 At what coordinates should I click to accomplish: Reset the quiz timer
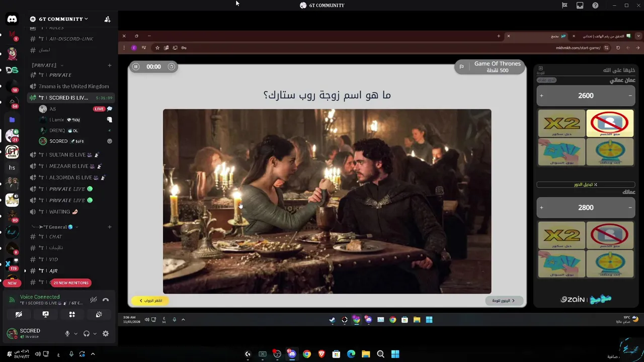click(171, 66)
